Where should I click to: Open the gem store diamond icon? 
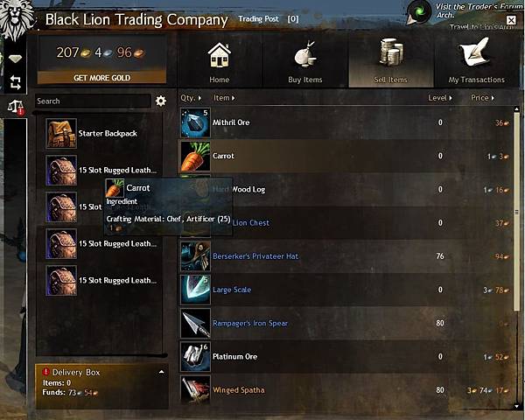[15, 59]
